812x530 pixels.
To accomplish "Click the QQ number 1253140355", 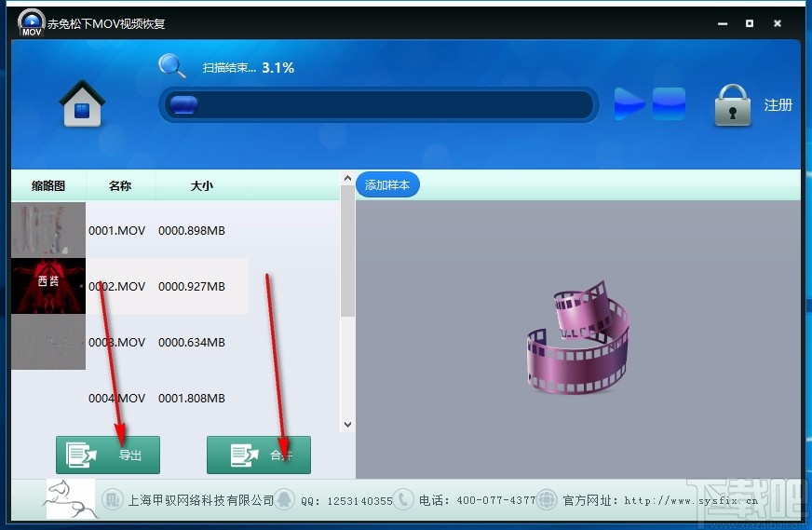I will 360,501.
